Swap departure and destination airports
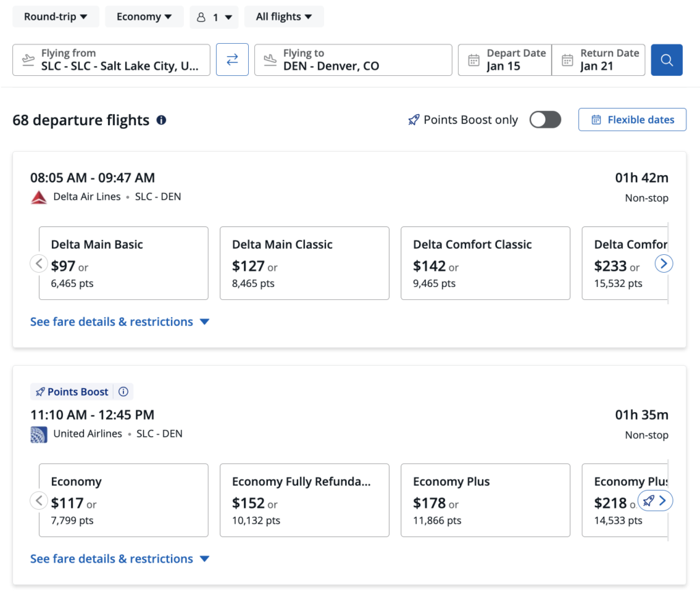 pyautogui.click(x=232, y=59)
